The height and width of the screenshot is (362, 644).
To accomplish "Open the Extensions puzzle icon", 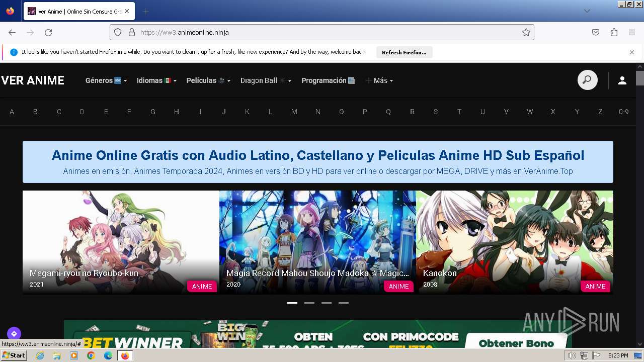I will pos(614,32).
